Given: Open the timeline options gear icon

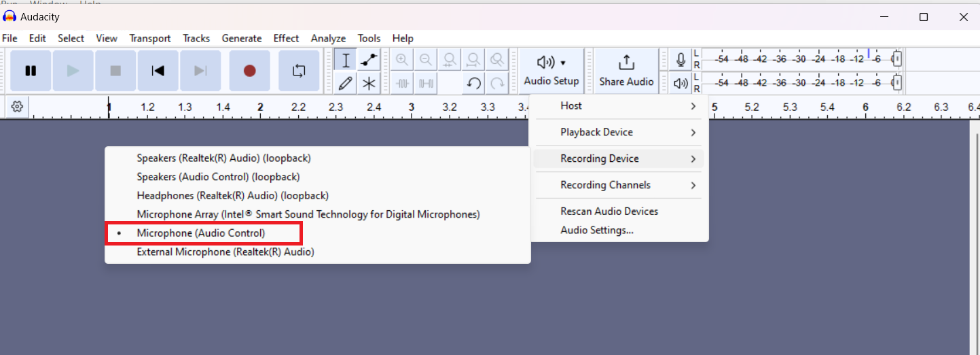Looking at the screenshot, I should (17, 107).
